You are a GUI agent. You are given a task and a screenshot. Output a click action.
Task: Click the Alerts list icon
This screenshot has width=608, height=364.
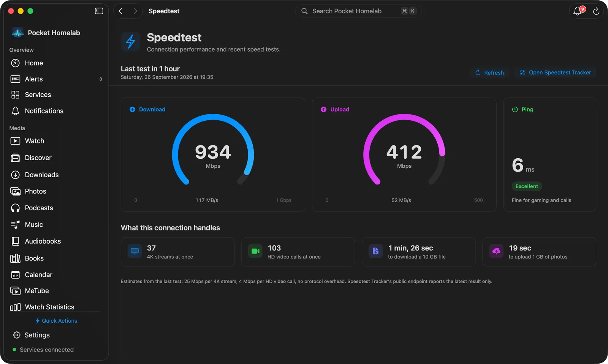[15, 79]
